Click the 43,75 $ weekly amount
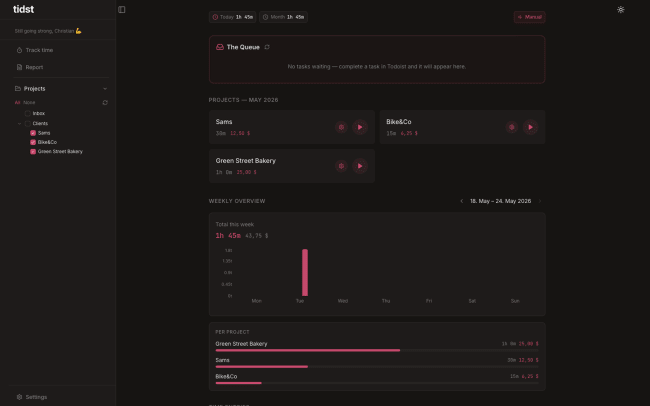 257,236
